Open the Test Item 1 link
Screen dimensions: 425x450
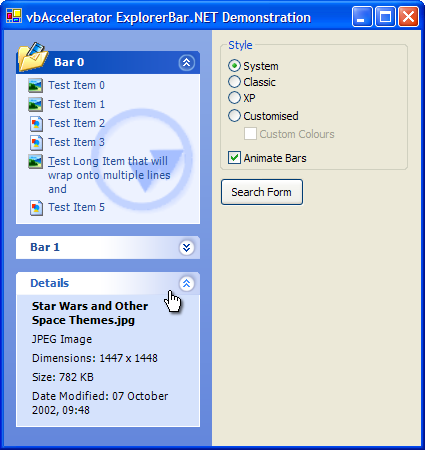pos(76,104)
